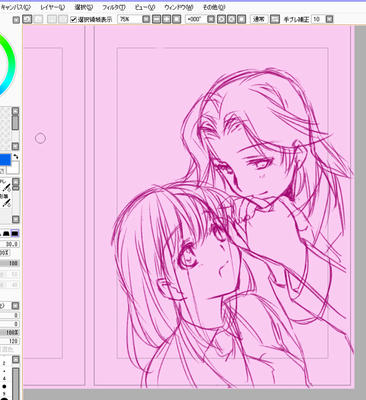The width and height of the screenshot is (366, 400).
Task: Open the レイヤー(L) menu
Action: pyautogui.click(x=53, y=7)
